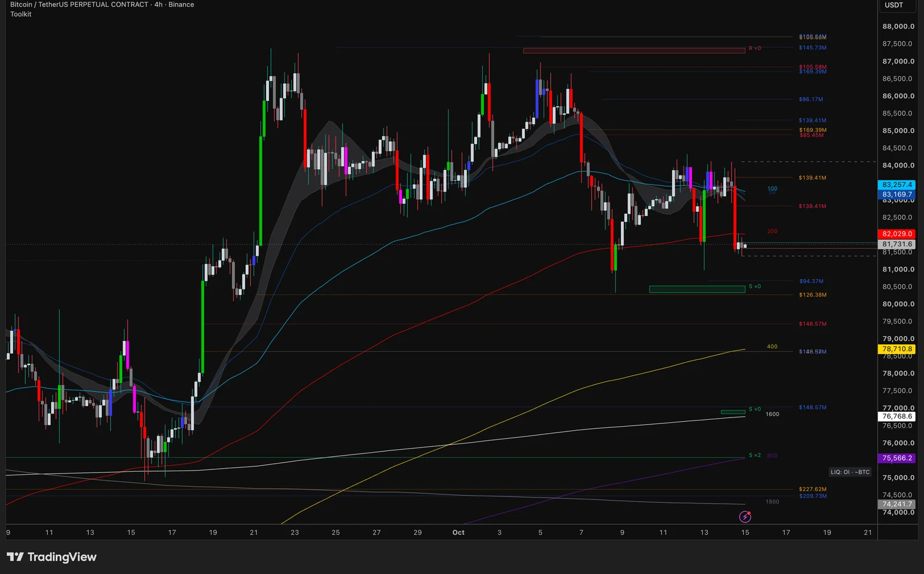Click the white 76,768.6 price tag
Viewport: 924px width, 574px height.
pos(897,416)
